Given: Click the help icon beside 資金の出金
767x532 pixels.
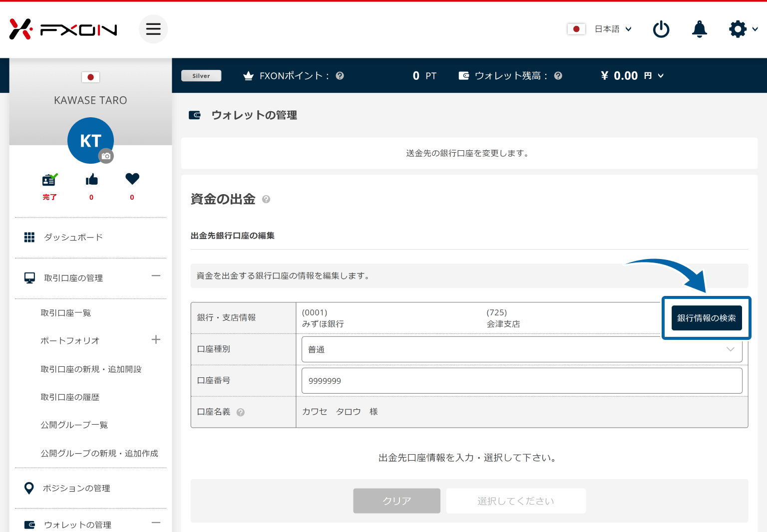Looking at the screenshot, I should pyautogui.click(x=266, y=199).
